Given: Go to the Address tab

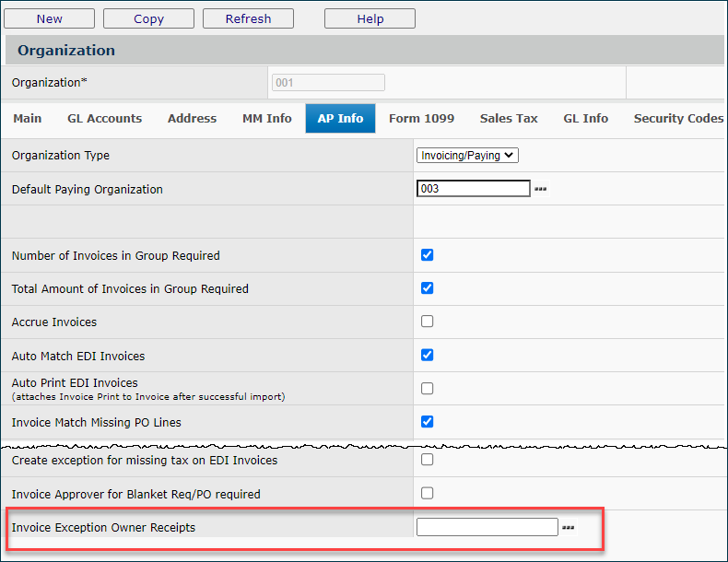Looking at the screenshot, I should (x=192, y=119).
